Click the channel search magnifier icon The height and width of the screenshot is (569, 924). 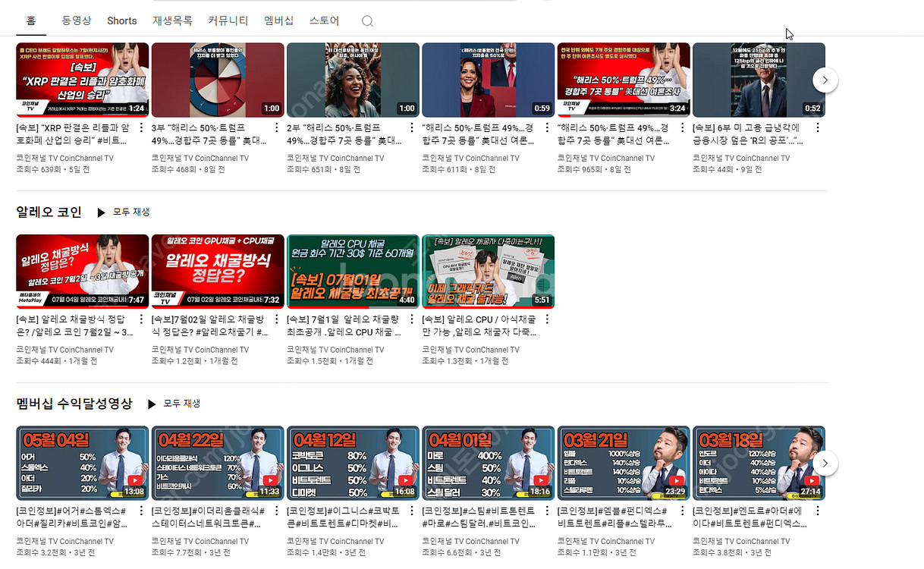pyautogui.click(x=367, y=21)
